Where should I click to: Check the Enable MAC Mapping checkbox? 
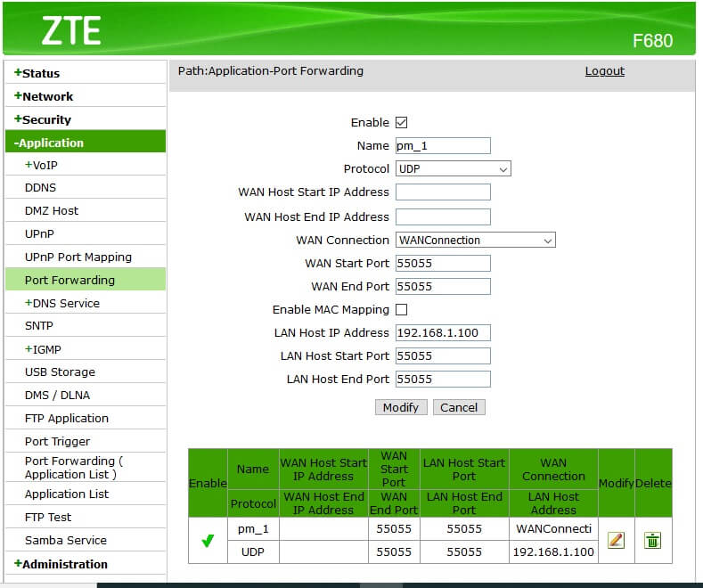(x=401, y=309)
